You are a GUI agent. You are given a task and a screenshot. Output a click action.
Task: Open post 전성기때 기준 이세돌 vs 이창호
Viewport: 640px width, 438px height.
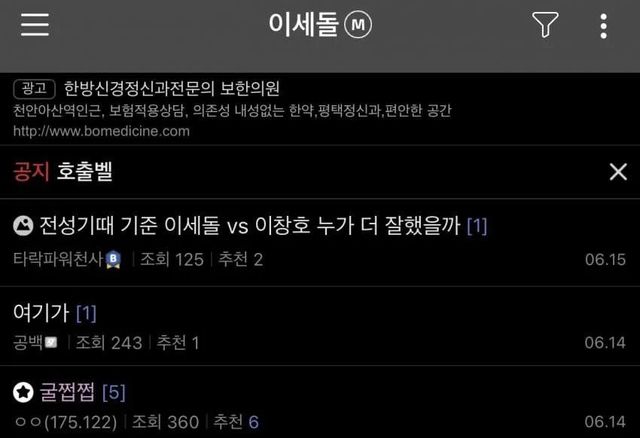click(x=250, y=225)
